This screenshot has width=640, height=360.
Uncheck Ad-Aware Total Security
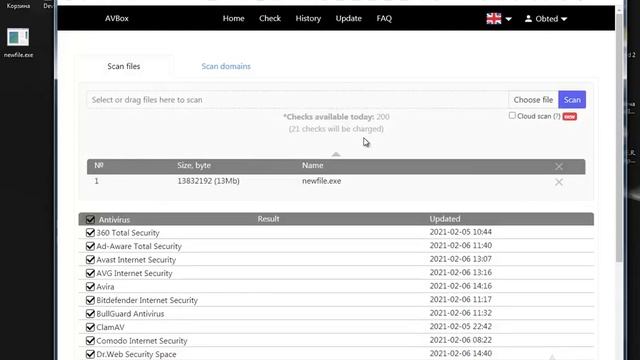90,246
